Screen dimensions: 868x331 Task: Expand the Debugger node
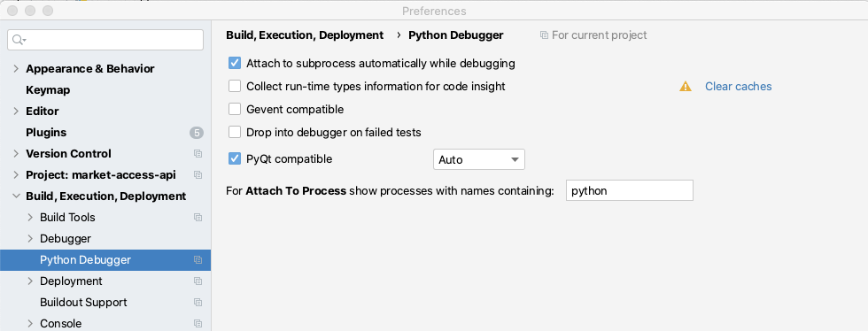(x=30, y=239)
